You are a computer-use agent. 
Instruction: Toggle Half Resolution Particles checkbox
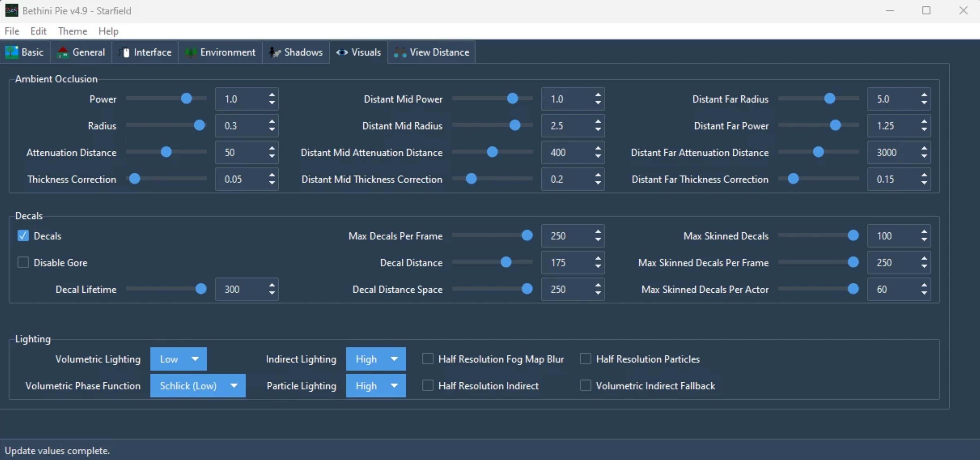point(585,359)
